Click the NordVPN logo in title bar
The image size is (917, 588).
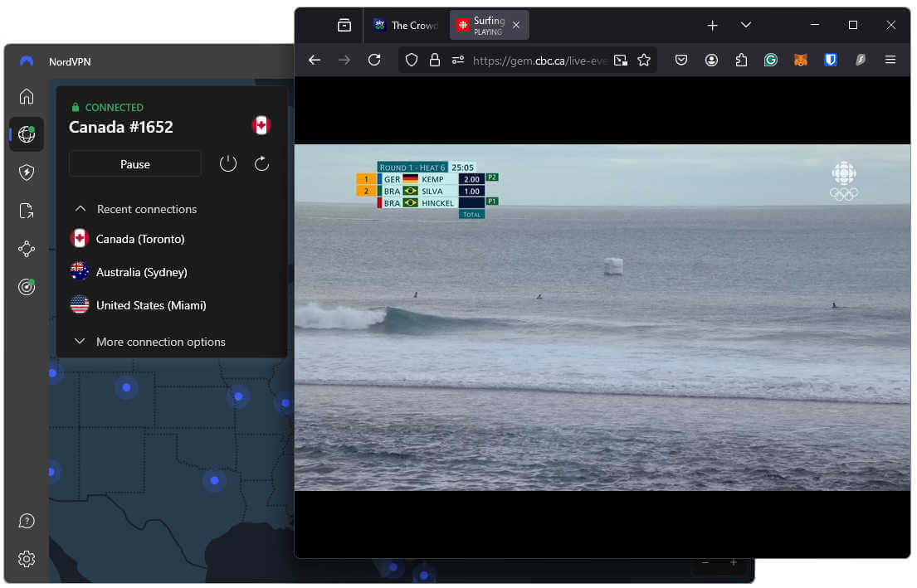(27, 61)
